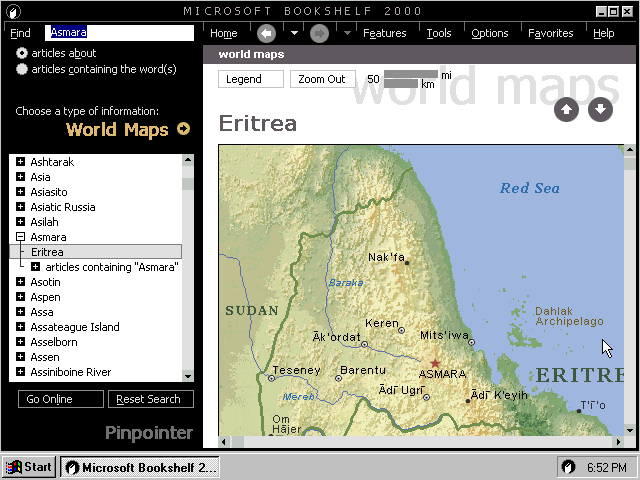Open the Features menu
Image resolution: width=640 pixels, height=480 pixels.
(384, 33)
